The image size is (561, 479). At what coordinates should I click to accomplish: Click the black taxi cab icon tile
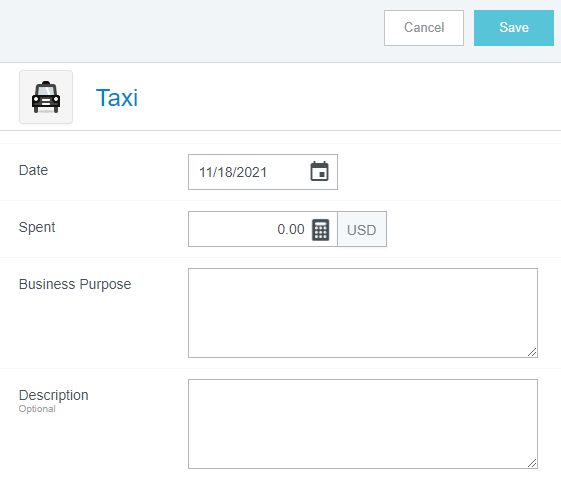coord(46,97)
